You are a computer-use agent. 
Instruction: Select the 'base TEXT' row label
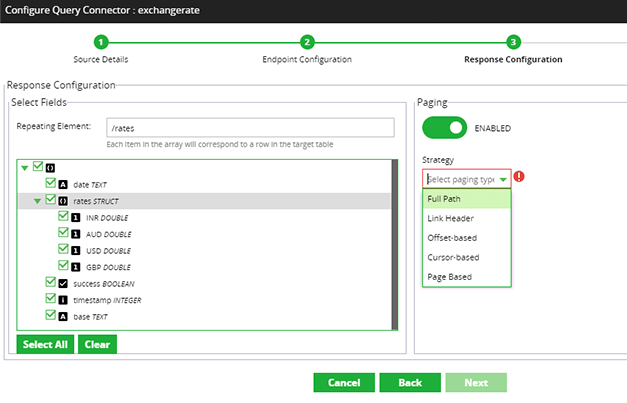[x=90, y=317]
